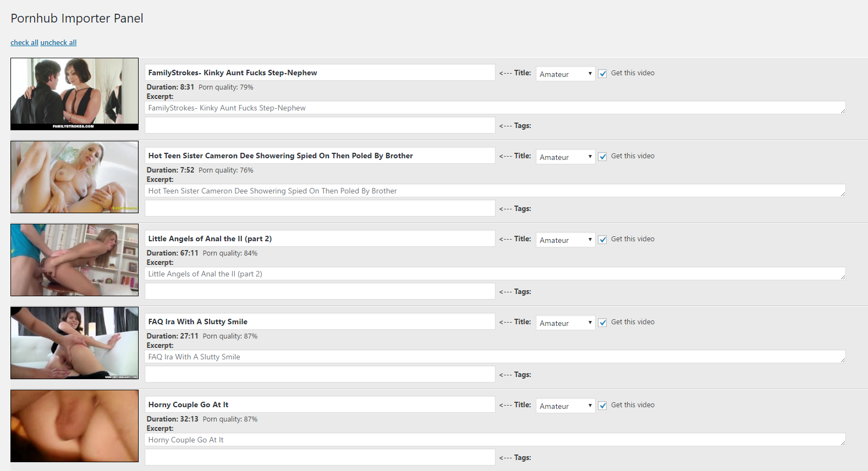Click the title field of the 67:11 video
The image size is (868, 471).
[x=320, y=239]
